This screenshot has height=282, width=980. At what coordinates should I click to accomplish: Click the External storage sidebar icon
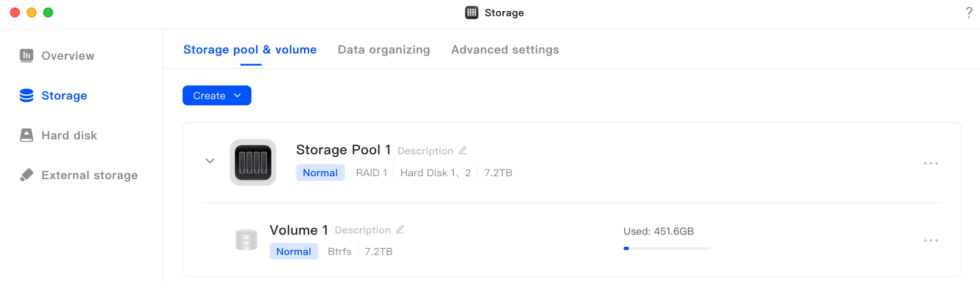[26, 175]
